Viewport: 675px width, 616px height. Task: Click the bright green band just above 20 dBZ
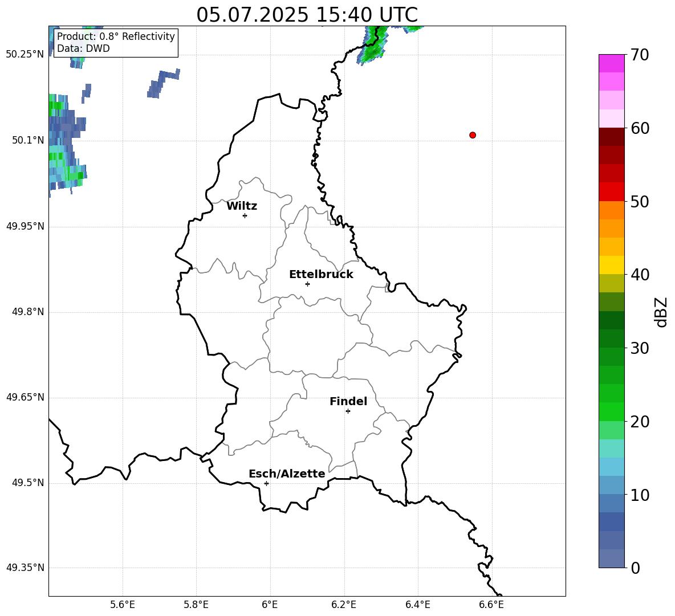(611, 411)
